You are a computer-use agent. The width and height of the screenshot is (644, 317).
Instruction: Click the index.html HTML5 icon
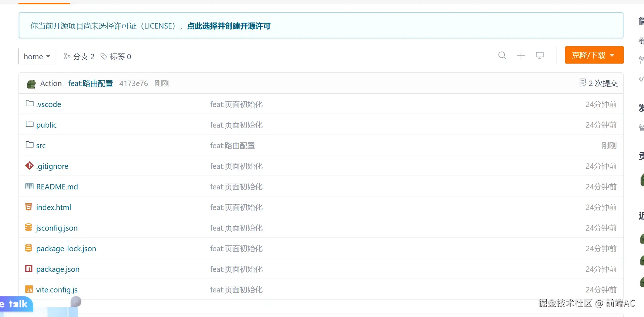[x=29, y=207]
